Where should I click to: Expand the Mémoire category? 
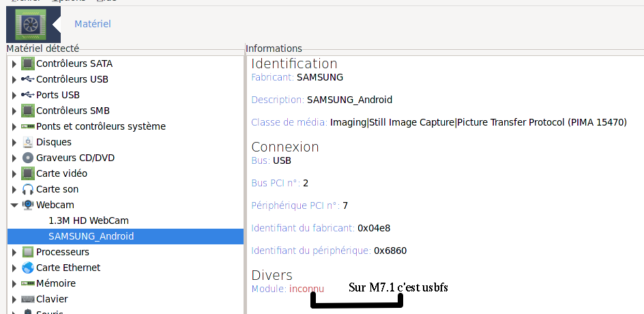point(14,283)
